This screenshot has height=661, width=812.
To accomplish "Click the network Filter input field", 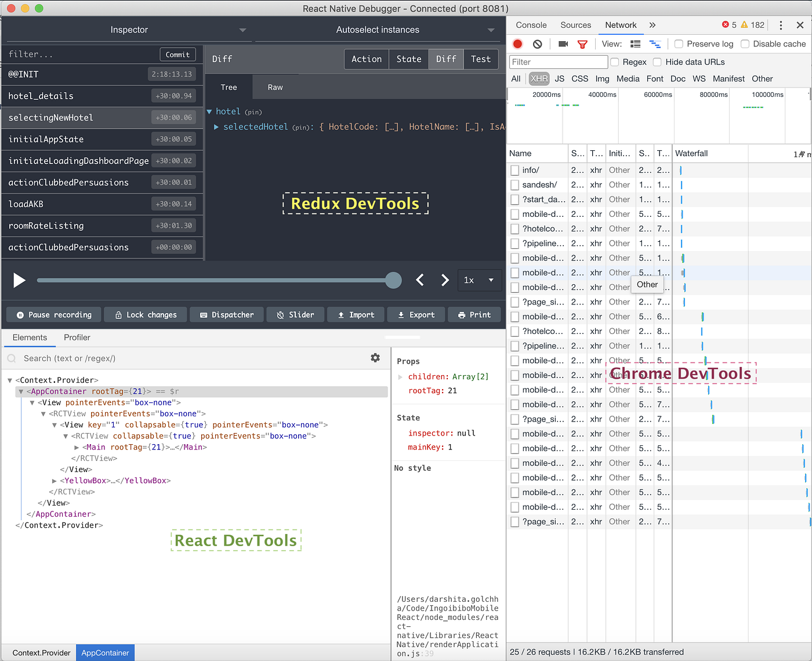I will tap(557, 61).
